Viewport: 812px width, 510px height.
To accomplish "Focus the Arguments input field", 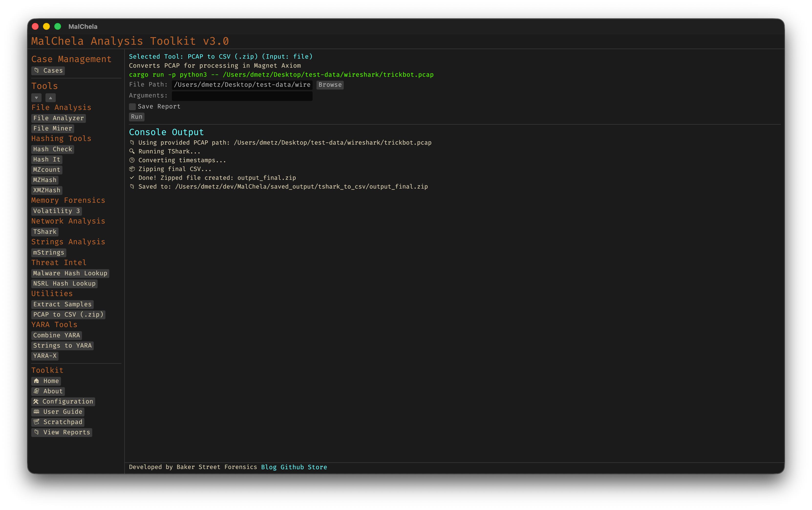I will [242, 96].
